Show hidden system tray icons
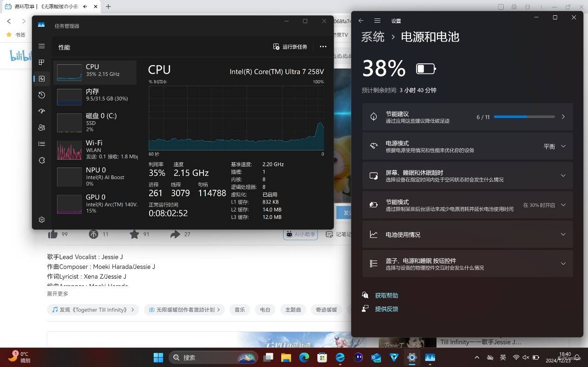Viewport: 588px width, 367px height. (477, 357)
